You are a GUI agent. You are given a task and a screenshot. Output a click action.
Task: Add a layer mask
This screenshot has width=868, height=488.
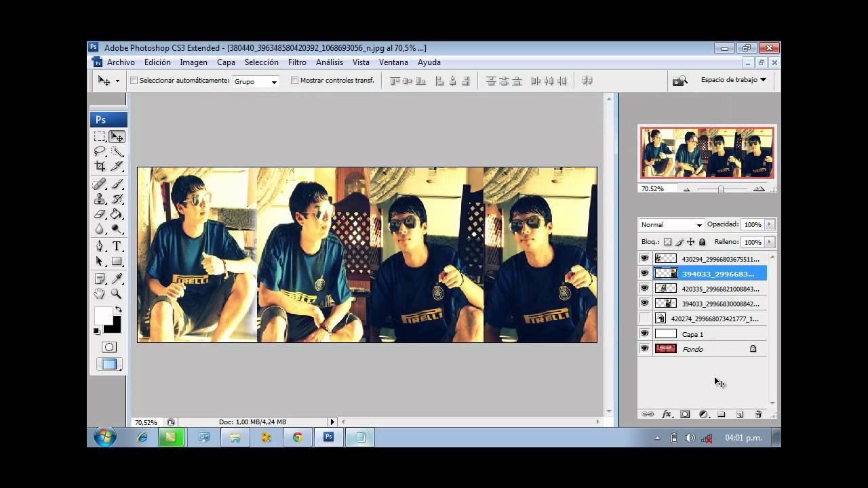click(685, 414)
